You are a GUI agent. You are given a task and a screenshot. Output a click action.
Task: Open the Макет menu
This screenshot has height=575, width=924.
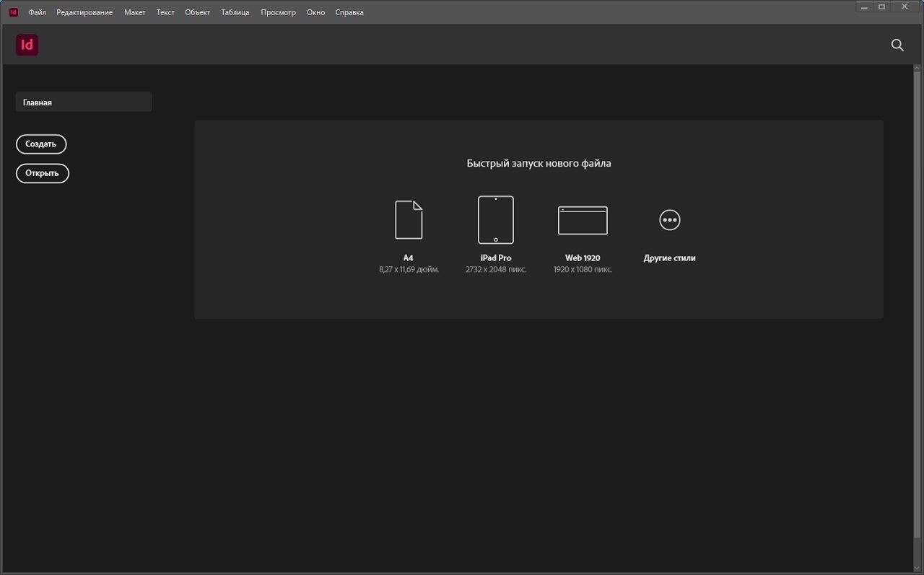(x=134, y=12)
